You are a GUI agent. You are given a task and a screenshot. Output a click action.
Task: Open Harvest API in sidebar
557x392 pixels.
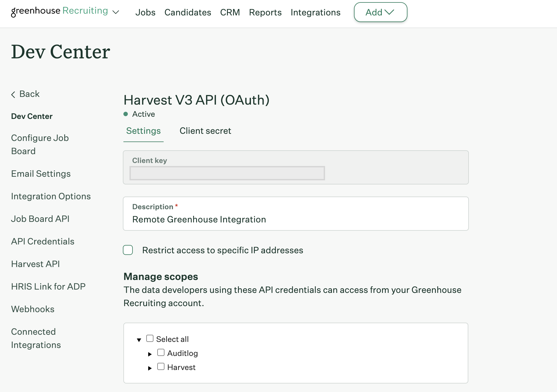tap(36, 264)
